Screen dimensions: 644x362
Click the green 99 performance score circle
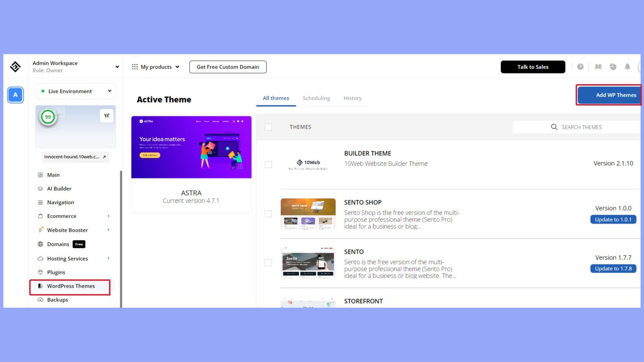click(48, 117)
